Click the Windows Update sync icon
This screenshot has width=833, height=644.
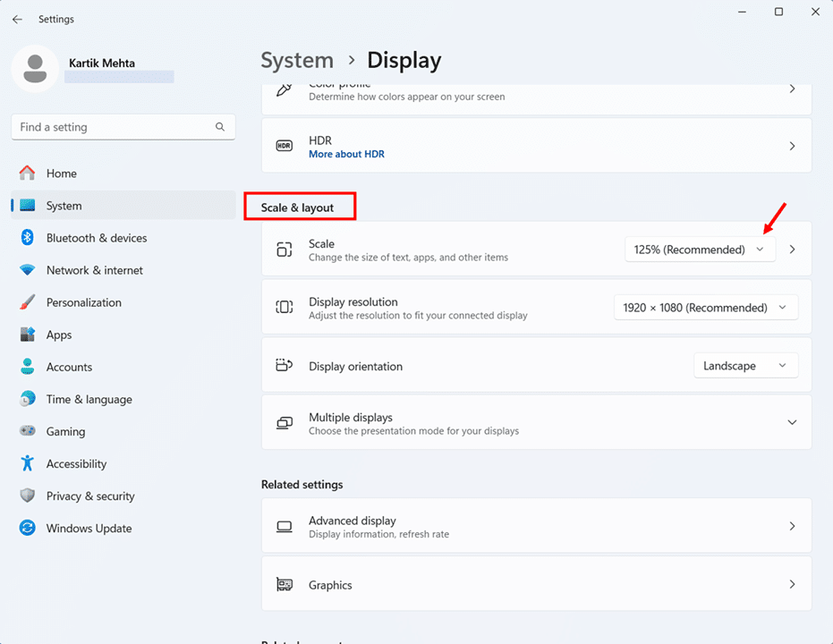coord(27,528)
